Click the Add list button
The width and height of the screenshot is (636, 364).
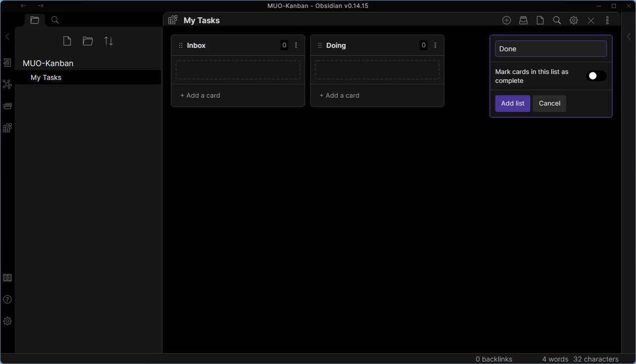tap(513, 104)
